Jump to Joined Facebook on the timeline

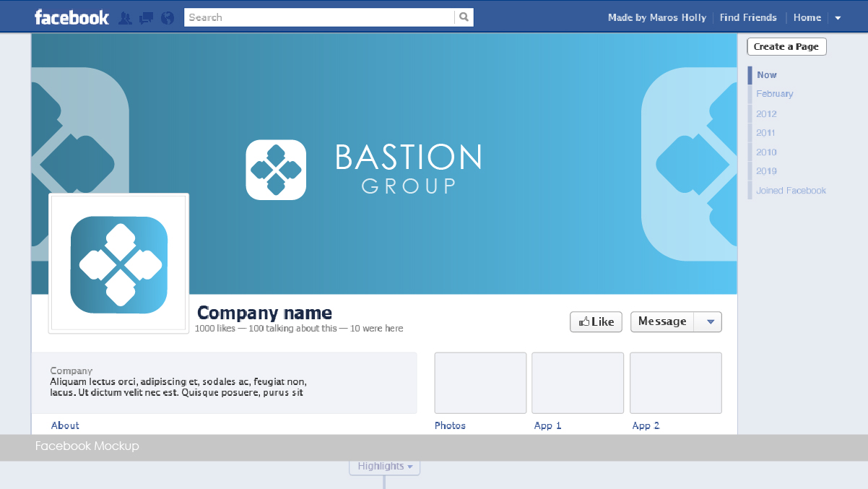[x=791, y=191]
